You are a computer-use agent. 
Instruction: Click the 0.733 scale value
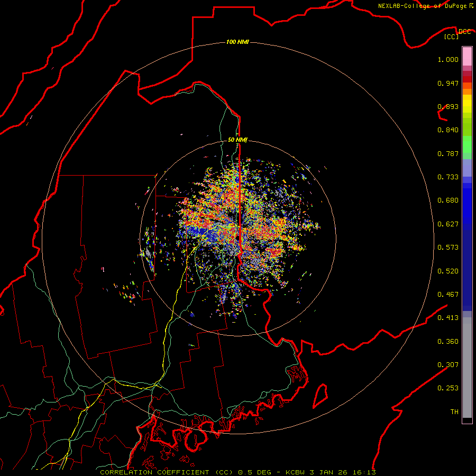pyautogui.click(x=448, y=177)
